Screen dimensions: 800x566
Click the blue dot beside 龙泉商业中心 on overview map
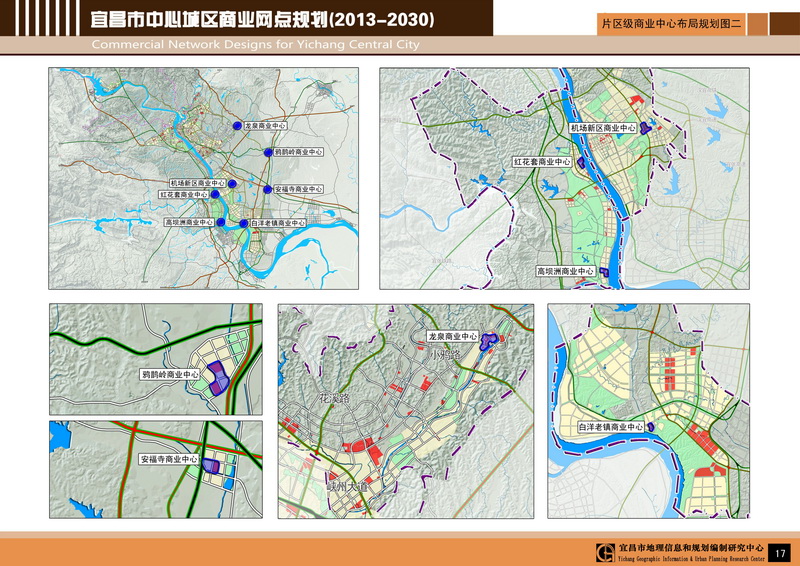click(237, 126)
